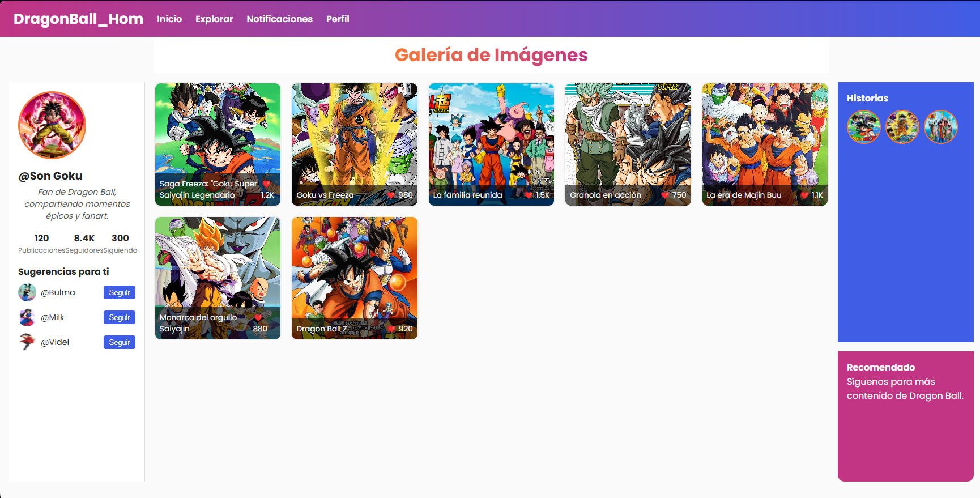Click the Historias heading
The image size is (980, 498).
[867, 98]
